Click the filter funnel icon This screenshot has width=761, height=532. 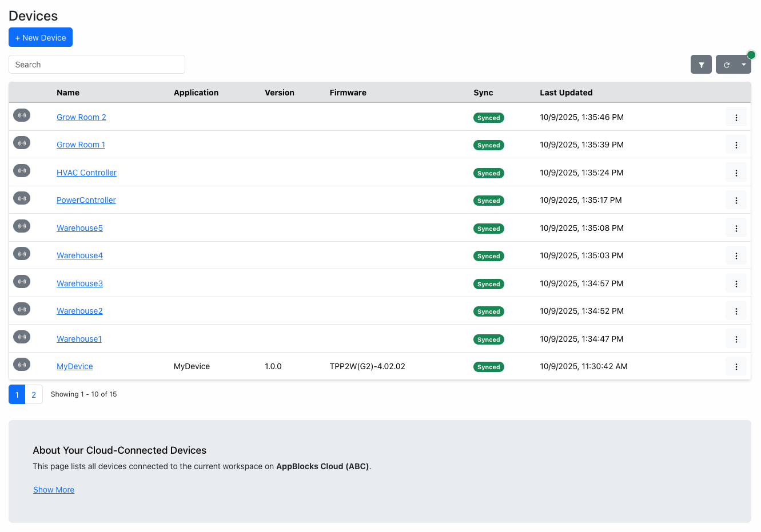click(701, 65)
